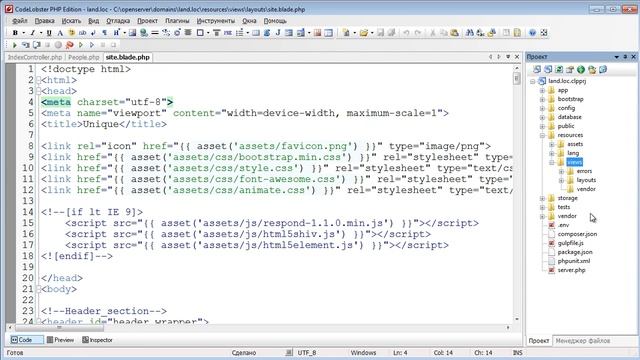Click the blue Help icon in toolbar
This screenshot has width=640, height=360.
532,33
